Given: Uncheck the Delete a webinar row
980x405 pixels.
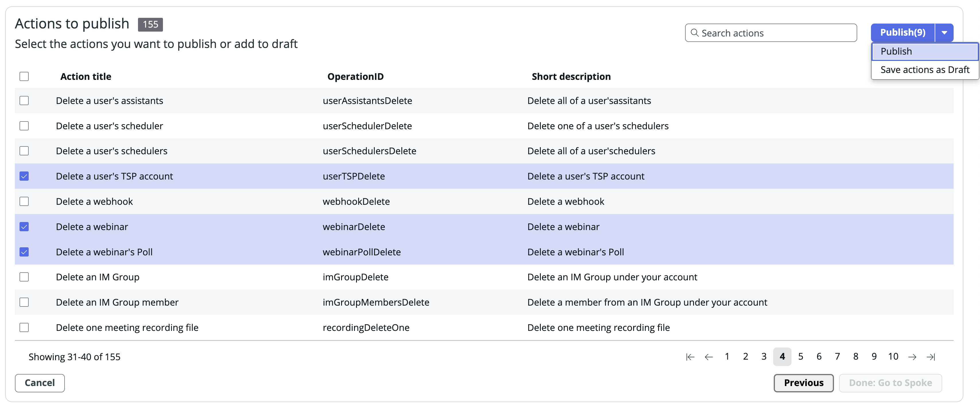Looking at the screenshot, I should [x=24, y=227].
